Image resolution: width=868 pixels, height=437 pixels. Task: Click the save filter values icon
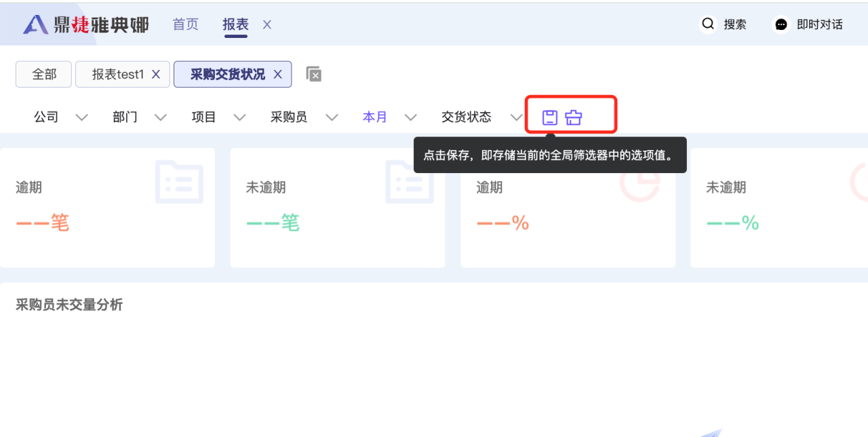click(550, 117)
